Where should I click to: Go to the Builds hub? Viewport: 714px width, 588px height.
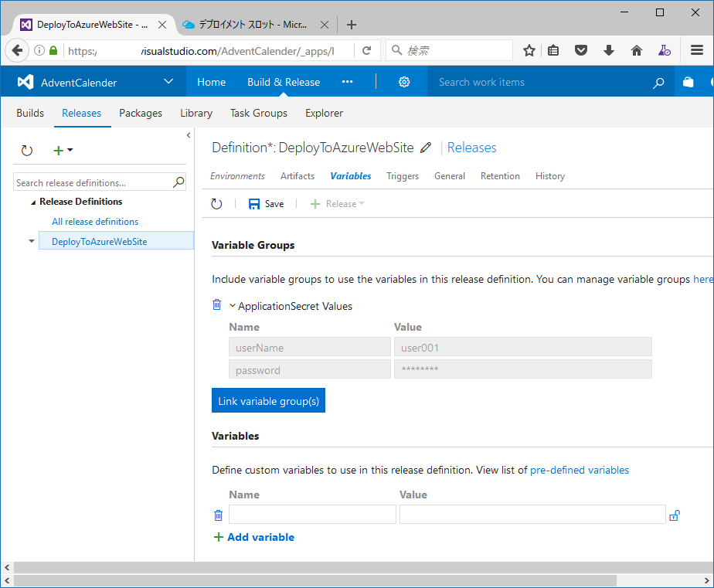30,113
